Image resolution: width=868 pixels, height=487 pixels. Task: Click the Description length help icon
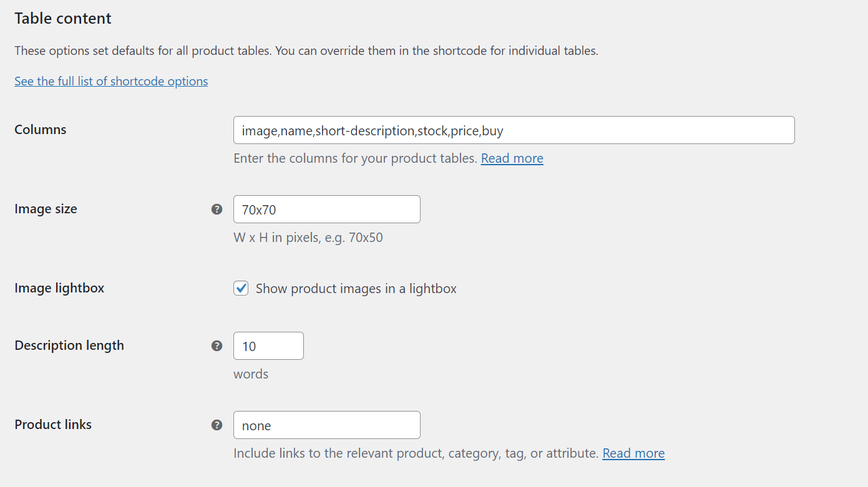[217, 346]
